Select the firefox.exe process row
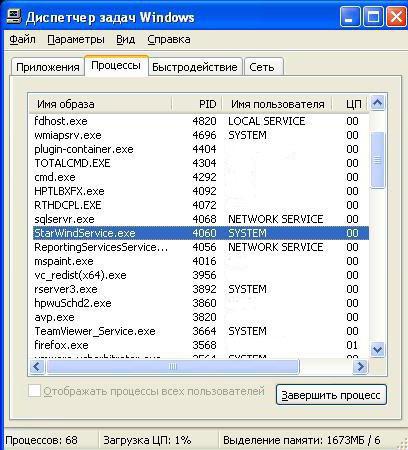Screen dimensions: 408x450 (x=201, y=345)
